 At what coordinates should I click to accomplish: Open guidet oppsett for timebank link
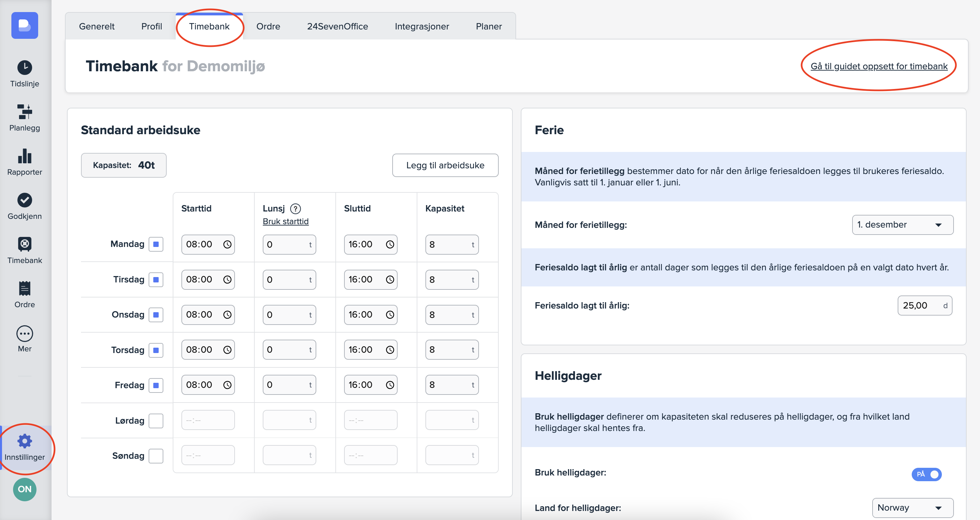tap(879, 66)
